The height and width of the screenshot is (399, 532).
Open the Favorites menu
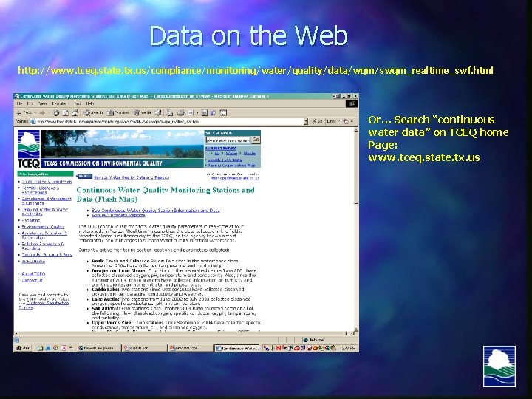point(59,103)
